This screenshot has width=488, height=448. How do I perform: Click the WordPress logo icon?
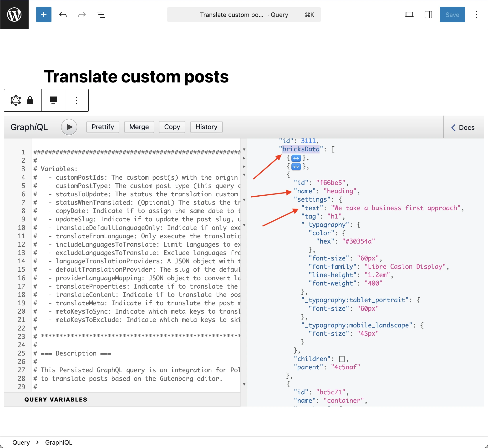click(14, 15)
